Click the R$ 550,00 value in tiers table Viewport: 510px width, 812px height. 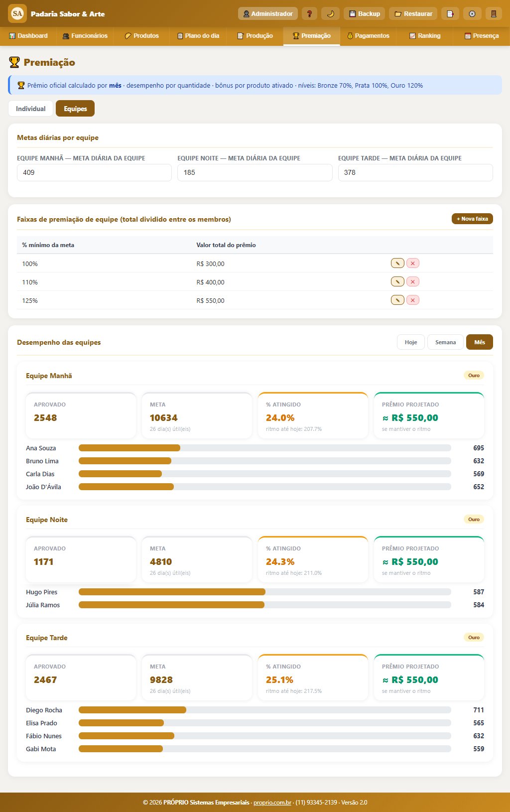click(x=210, y=300)
